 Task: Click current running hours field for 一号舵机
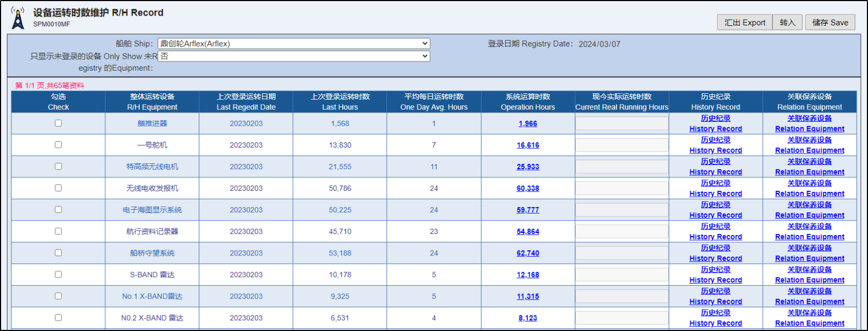621,145
